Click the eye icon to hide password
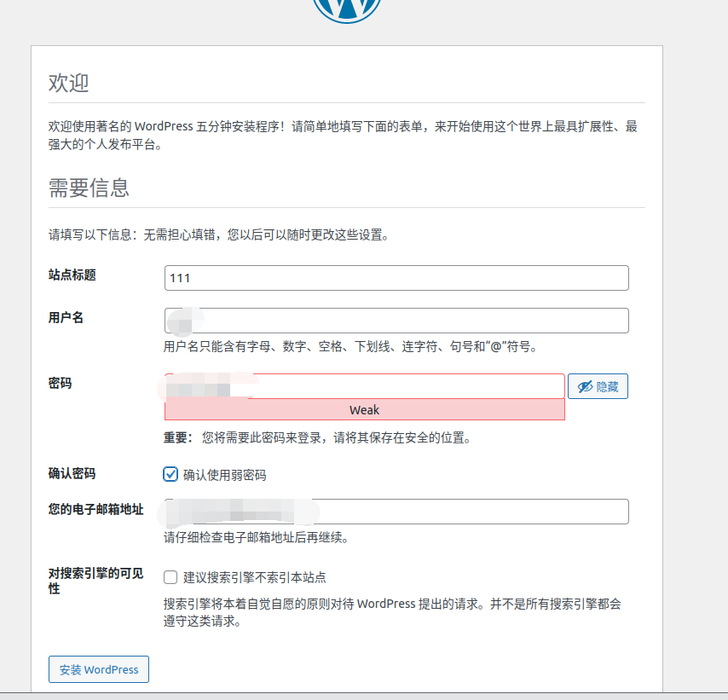The image size is (728, 700). click(585, 387)
